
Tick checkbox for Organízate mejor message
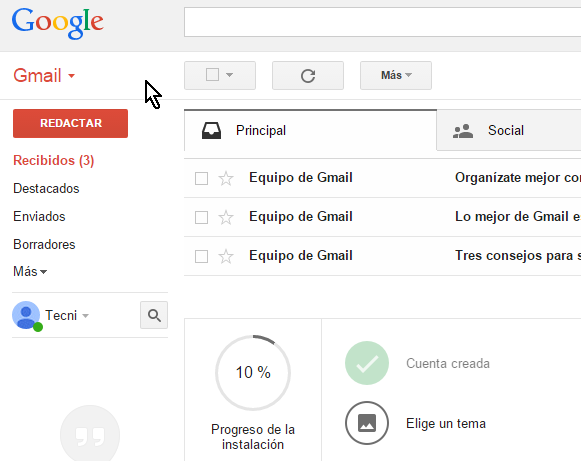(x=201, y=178)
